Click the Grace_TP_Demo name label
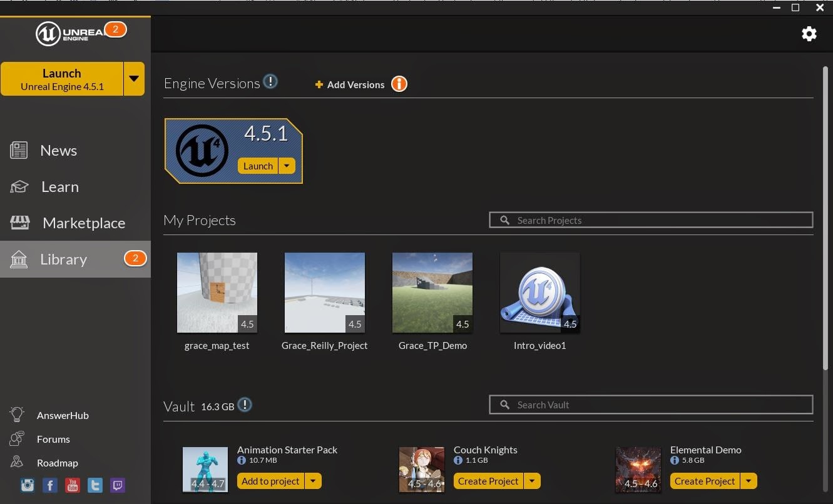The width and height of the screenshot is (833, 504). pos(432,345)
